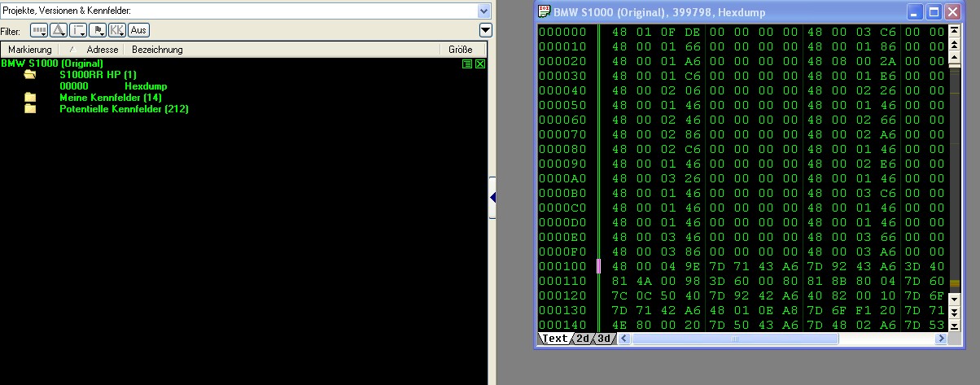Viewport: 980px width, 385px height.
Task: Click the first filter icon next to Filter label
Action: (x=39, y=30)
